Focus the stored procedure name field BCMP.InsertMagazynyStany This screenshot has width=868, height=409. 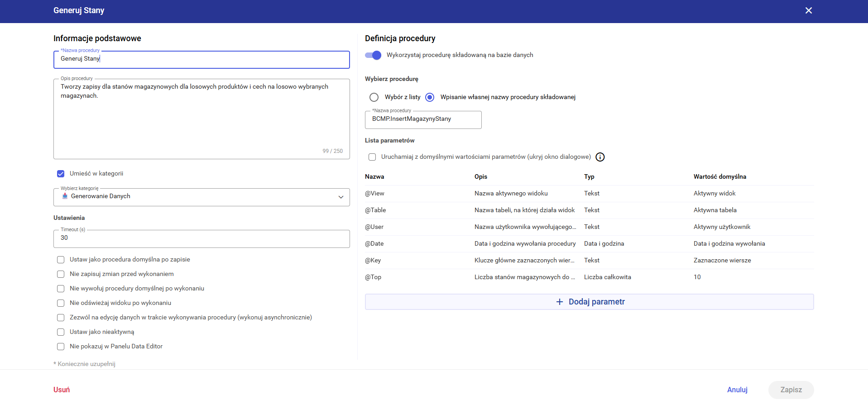[423, 119]
